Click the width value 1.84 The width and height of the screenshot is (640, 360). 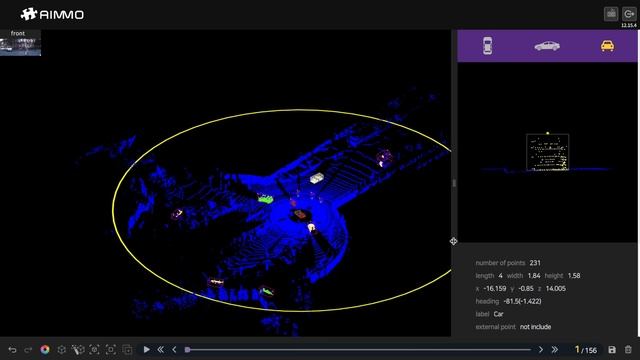click(x=534, y=276)
